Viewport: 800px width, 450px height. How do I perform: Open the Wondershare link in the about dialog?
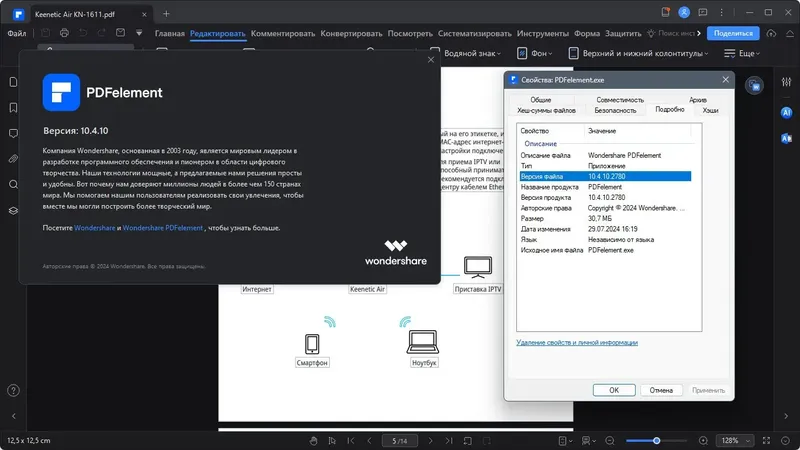click(x=94, y=228)
